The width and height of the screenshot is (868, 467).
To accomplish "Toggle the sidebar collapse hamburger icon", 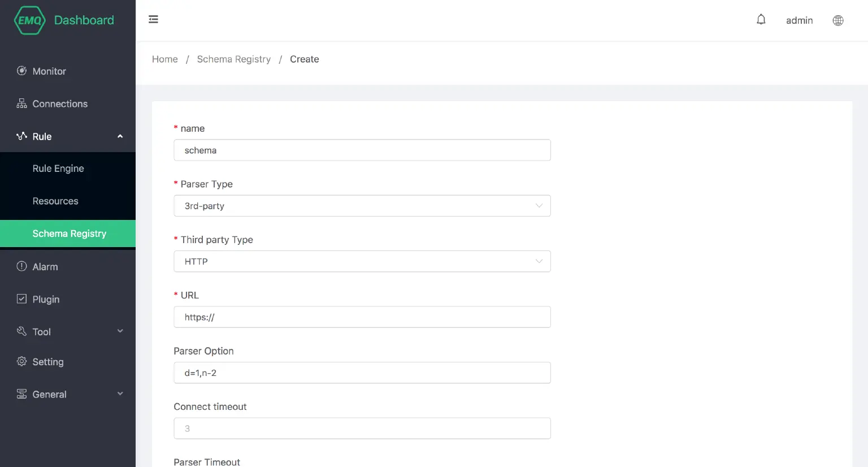I will 153,20.
